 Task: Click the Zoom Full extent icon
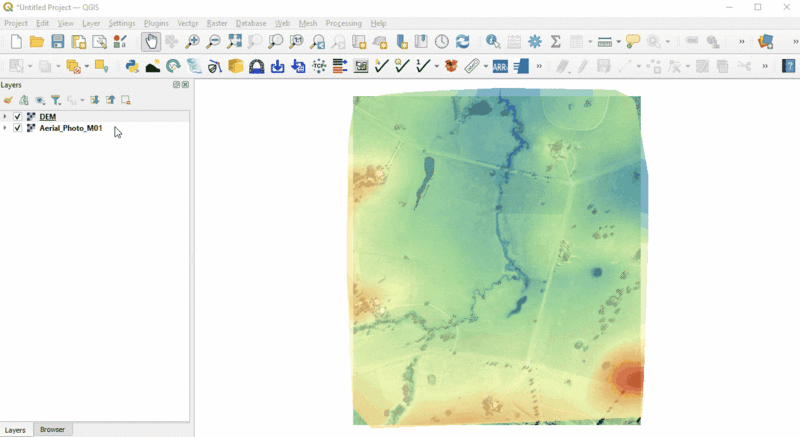pyautogui.click(x=234, y=42)
